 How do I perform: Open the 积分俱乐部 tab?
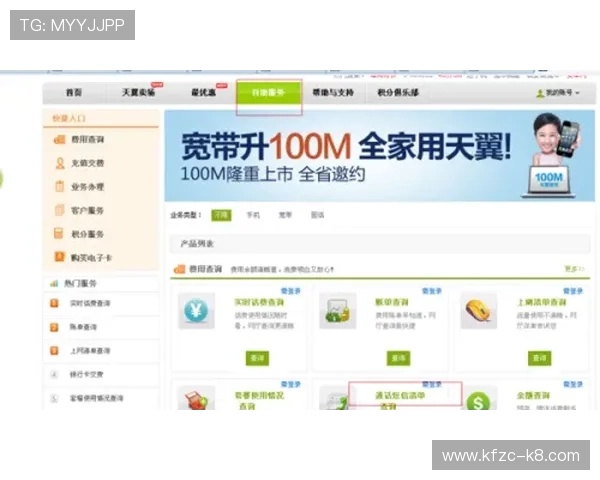pos(398,93)
